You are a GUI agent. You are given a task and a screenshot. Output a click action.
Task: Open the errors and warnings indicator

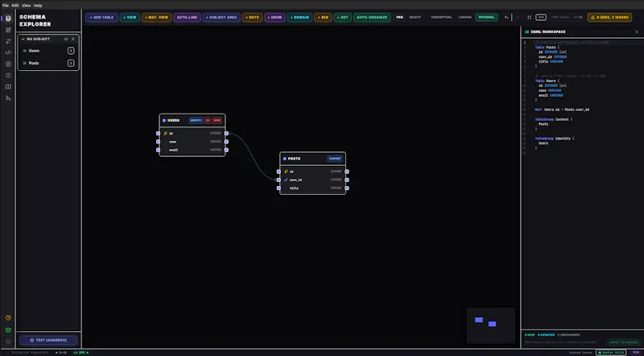click(x=609, y=18)
